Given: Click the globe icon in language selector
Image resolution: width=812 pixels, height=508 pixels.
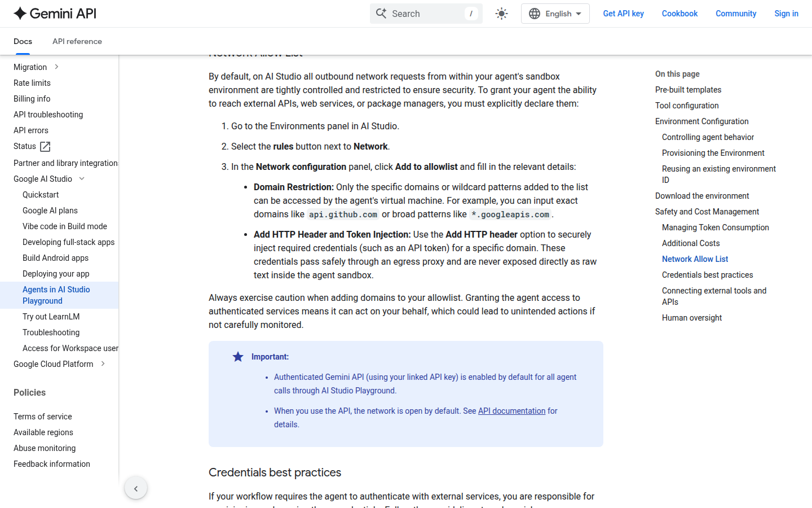Looking at the screenshot, I should (535, 14).
